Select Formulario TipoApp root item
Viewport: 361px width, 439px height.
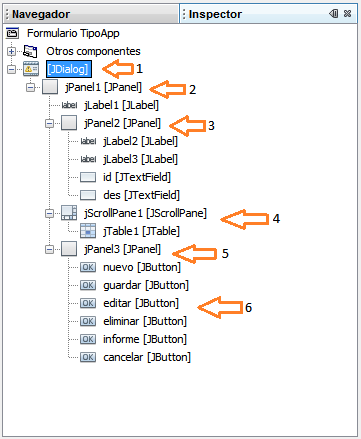(73, 33)
